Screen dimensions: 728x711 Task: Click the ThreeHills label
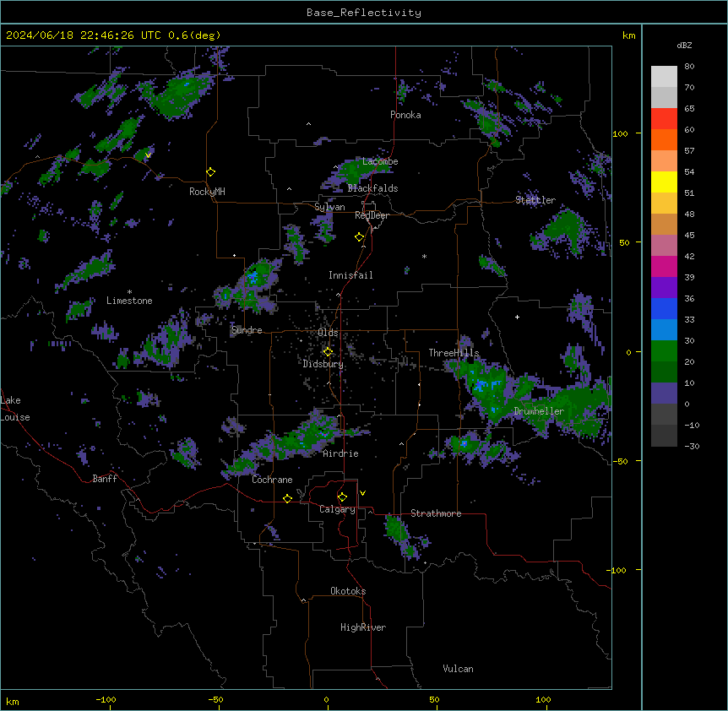pyautogui.click(x=454, y=353)
